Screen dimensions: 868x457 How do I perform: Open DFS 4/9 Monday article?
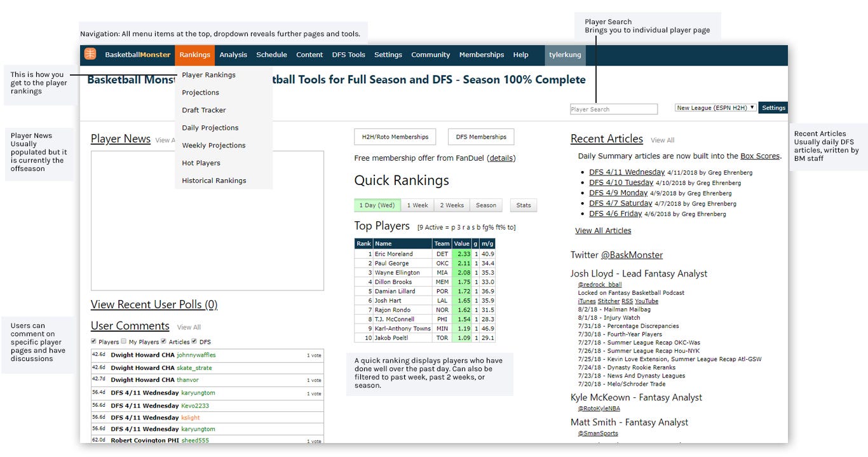(x=618, y=193)
